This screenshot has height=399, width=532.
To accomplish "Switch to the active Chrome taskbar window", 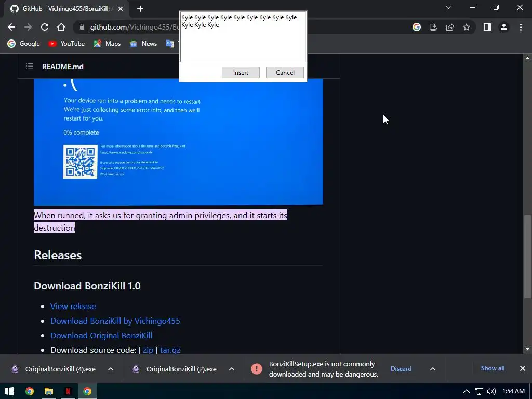I will point(87,392).
